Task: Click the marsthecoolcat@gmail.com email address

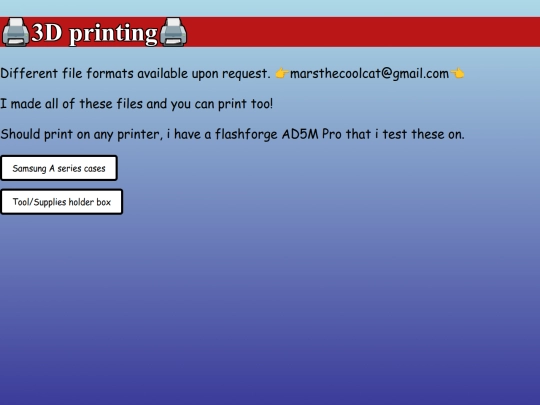Action: pos(369,73)
